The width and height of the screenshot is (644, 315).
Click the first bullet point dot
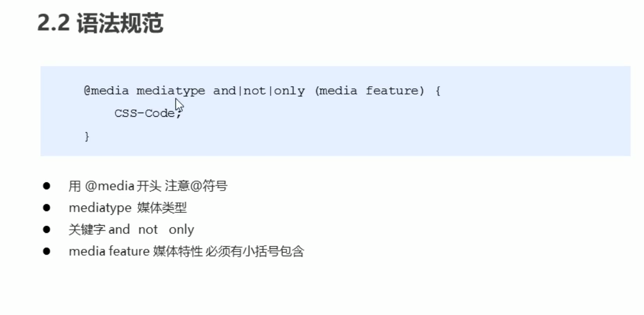tap(46, 185)
